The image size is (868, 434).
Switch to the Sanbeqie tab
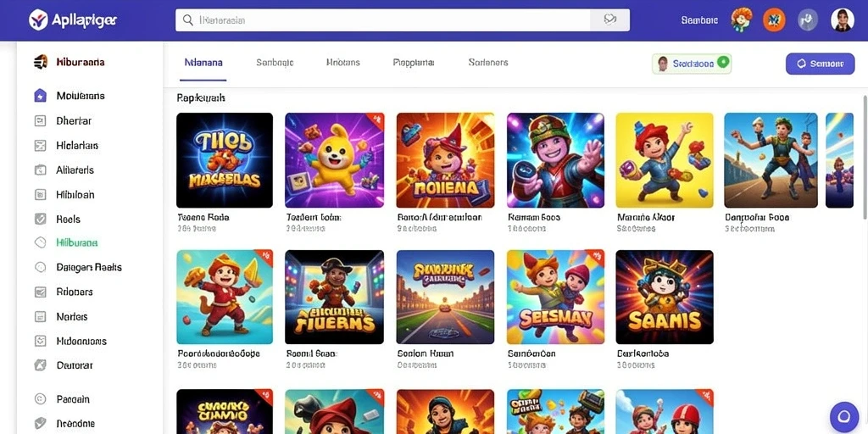275,63
